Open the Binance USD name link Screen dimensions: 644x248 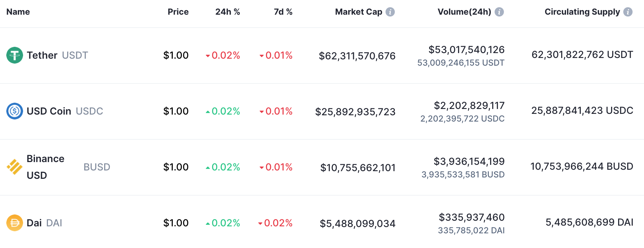click(45, 167)
